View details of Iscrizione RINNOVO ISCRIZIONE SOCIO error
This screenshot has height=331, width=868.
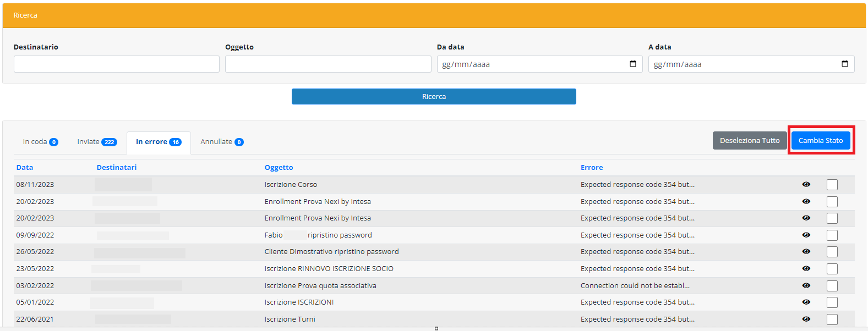coord(806,269)
